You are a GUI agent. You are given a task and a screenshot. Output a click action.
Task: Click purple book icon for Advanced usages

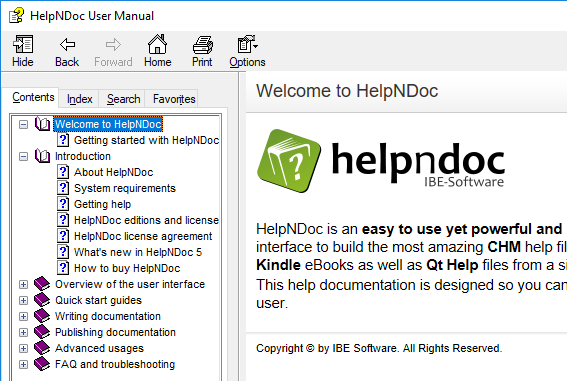[42, 348]
